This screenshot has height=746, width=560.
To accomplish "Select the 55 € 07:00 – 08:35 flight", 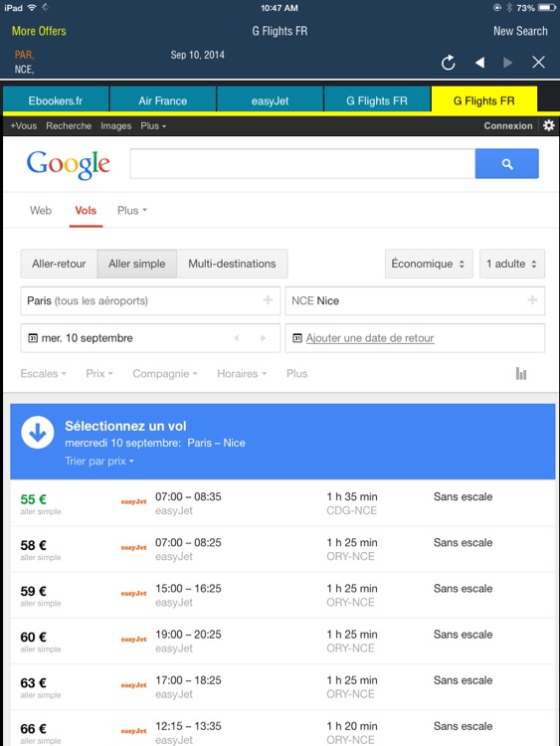I will pyautogui.click(x=282, y=503).
